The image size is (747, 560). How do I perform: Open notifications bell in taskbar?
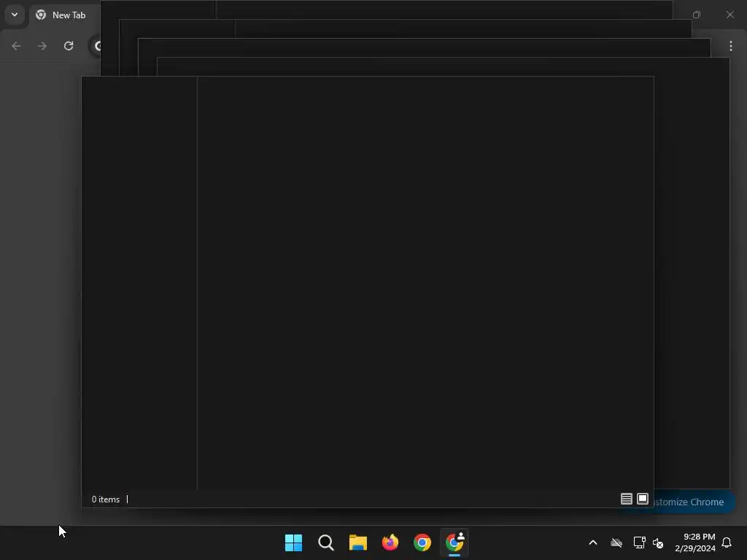(727, 542)
